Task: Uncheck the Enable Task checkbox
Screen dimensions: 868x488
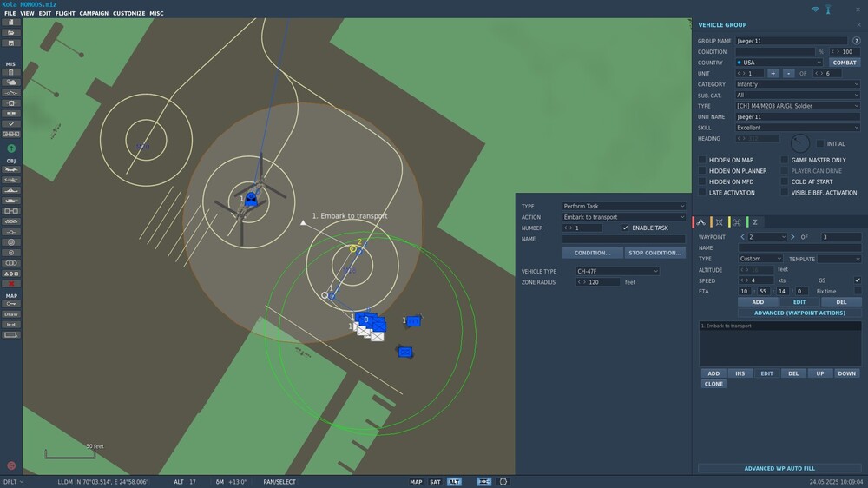Action: [625, 228]
